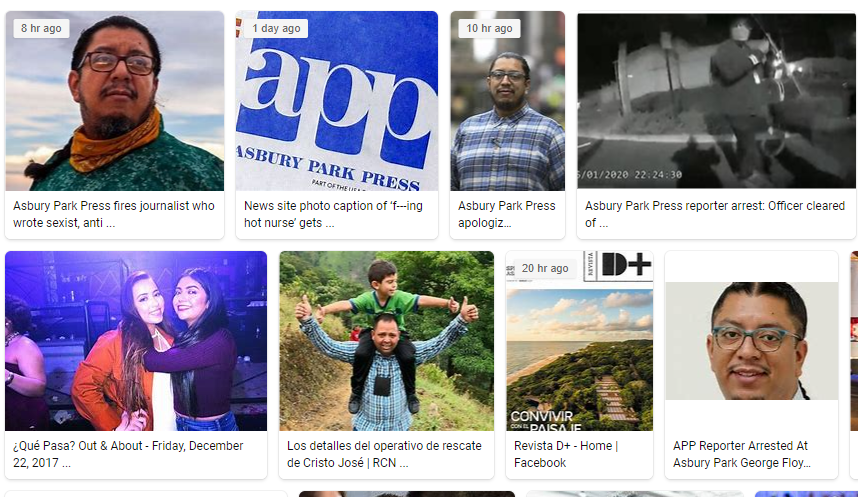The height and width of the screenshot is (497, 858).
Task: Click the '8 hr ago' timestamp badge
Action: [41, 28]
